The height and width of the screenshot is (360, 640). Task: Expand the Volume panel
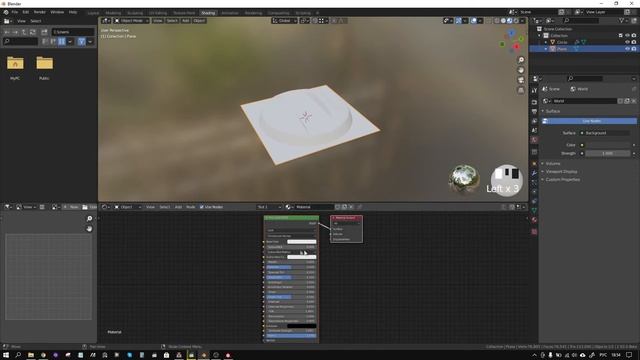click(x=552, y=164)
